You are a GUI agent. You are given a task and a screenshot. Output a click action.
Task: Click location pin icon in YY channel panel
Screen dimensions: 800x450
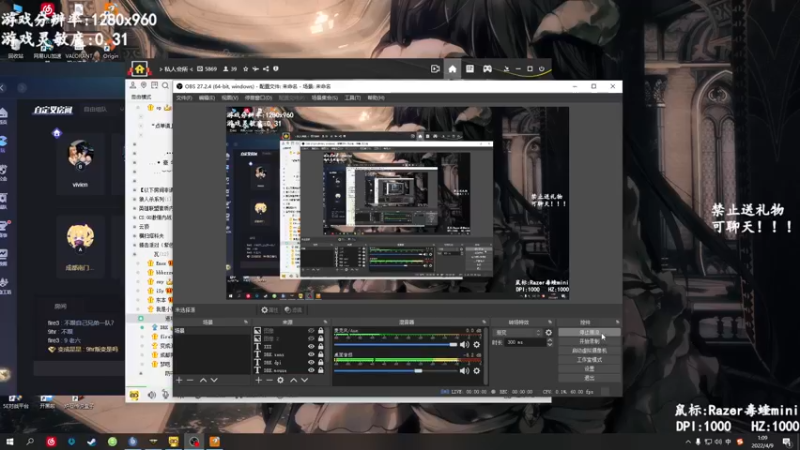[144, 85]
